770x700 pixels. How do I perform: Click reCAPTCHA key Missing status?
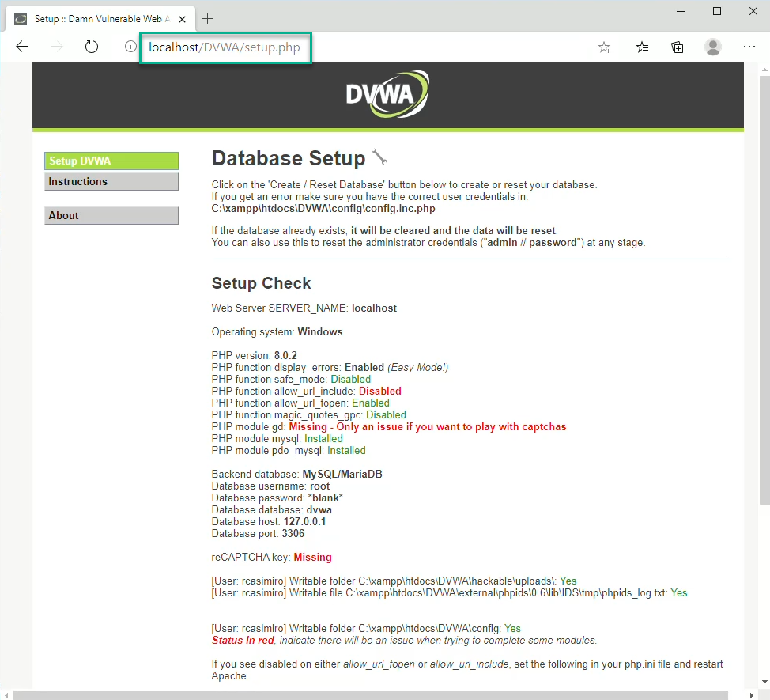(312, 557)
